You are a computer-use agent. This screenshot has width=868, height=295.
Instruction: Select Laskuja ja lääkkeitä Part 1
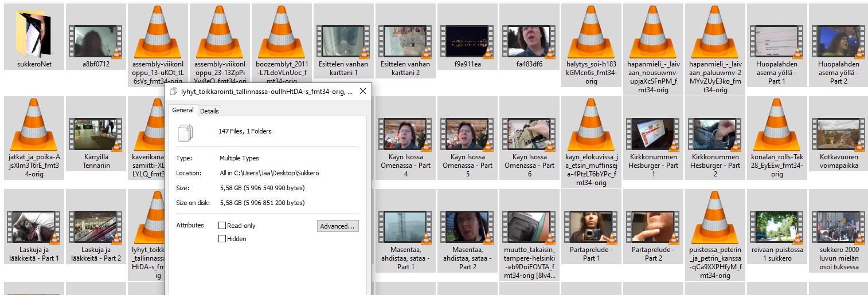(x=34, y=227)
